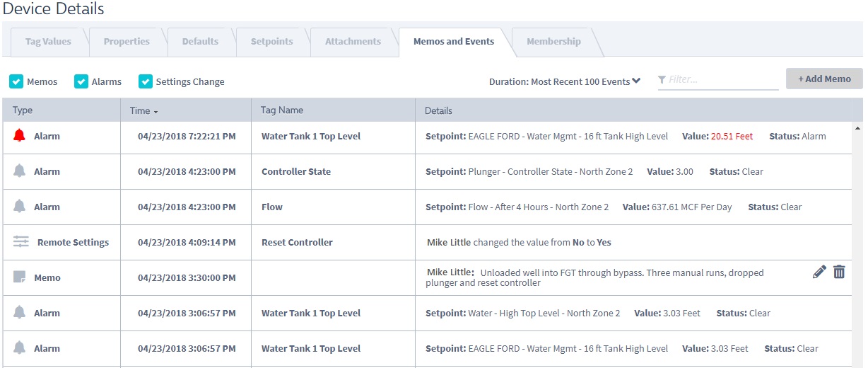Sort by the Time column header
Image resolution: width=868 pixels, height=368 pixels.
143,110
